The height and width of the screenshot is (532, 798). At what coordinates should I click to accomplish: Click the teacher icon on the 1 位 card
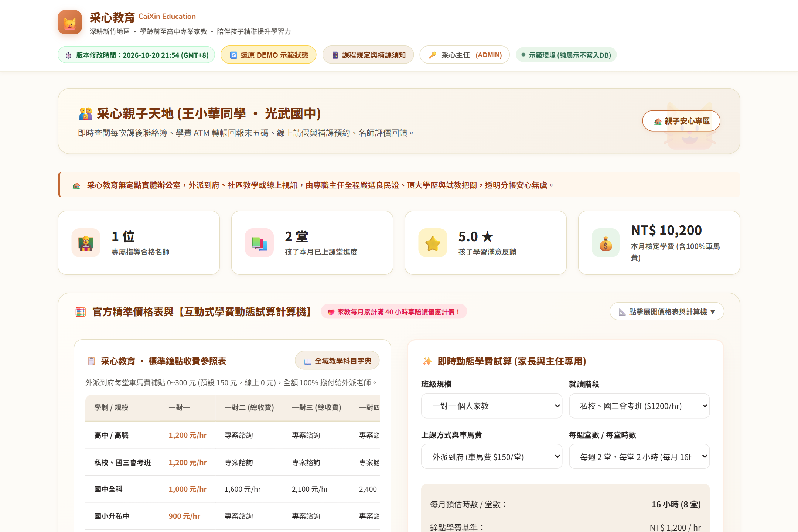click(86, 243)
